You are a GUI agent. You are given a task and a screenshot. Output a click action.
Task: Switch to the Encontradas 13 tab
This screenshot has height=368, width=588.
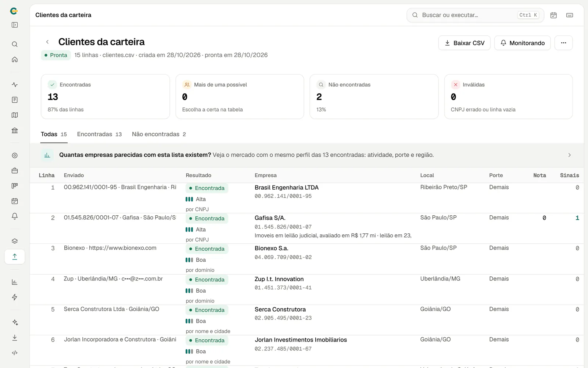99,134
